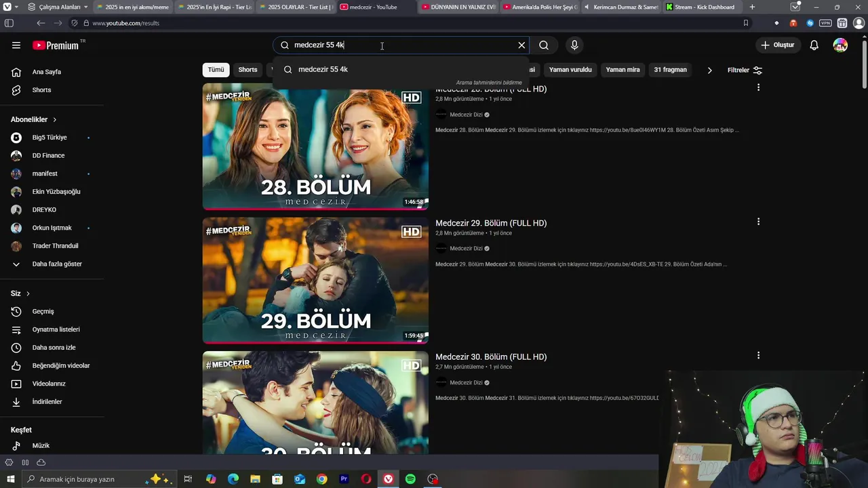The height and width of the screenshot is (488, 868).
Task: Play the 29. Bölüm video thumbnail
Action: pyautogui.click(x=315, y=281)
